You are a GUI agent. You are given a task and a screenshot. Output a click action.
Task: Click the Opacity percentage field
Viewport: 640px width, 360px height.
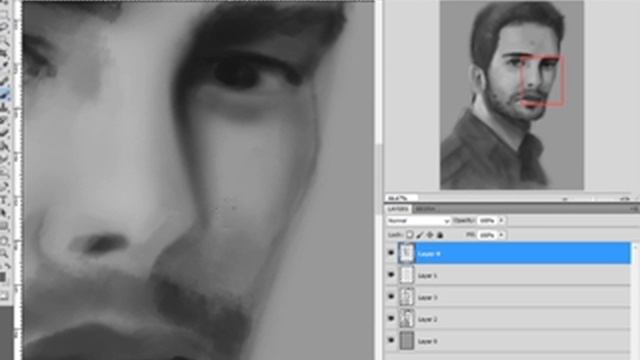487,220
